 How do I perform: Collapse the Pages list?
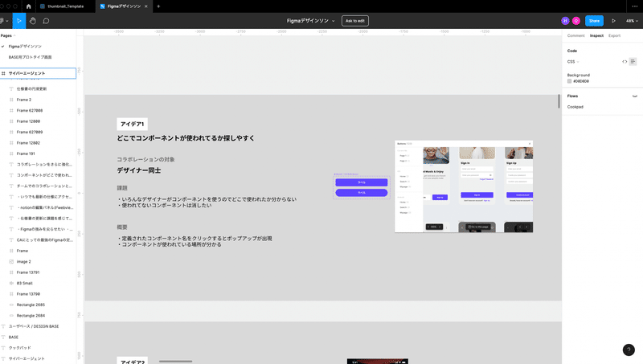point(8,35)
